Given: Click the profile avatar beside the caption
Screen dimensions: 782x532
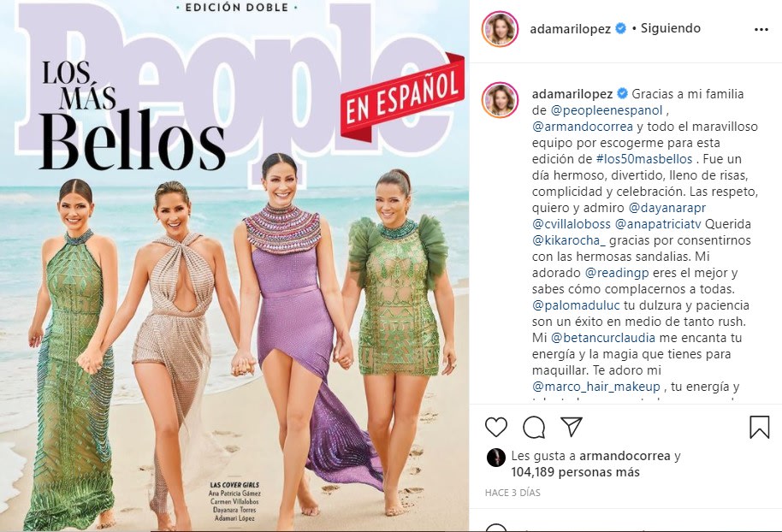Looking at the screenshot, I should coord(499,100).
